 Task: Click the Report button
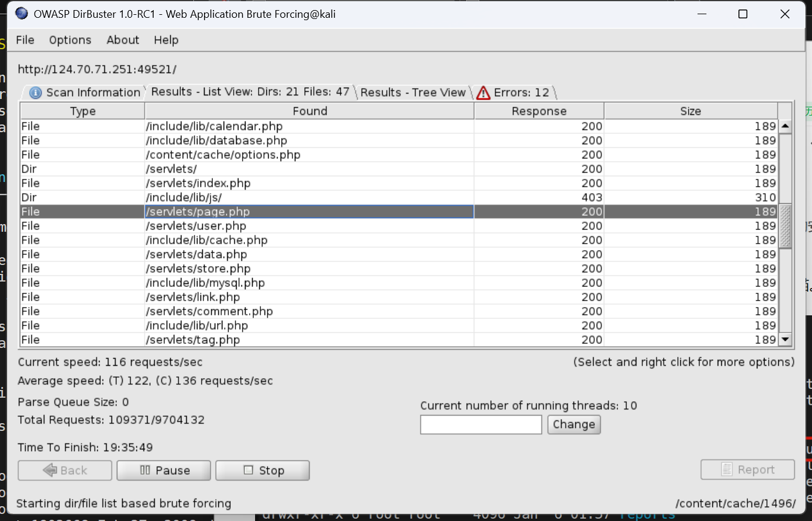point(747,469)
